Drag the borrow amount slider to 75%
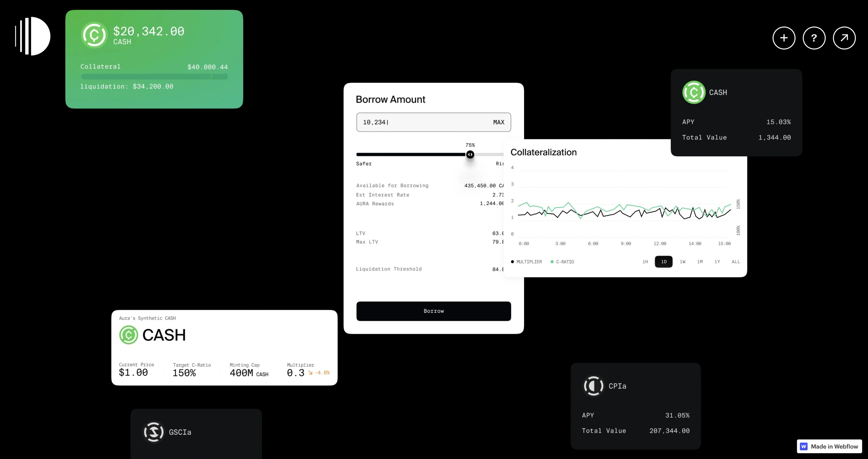 (470, 154)
